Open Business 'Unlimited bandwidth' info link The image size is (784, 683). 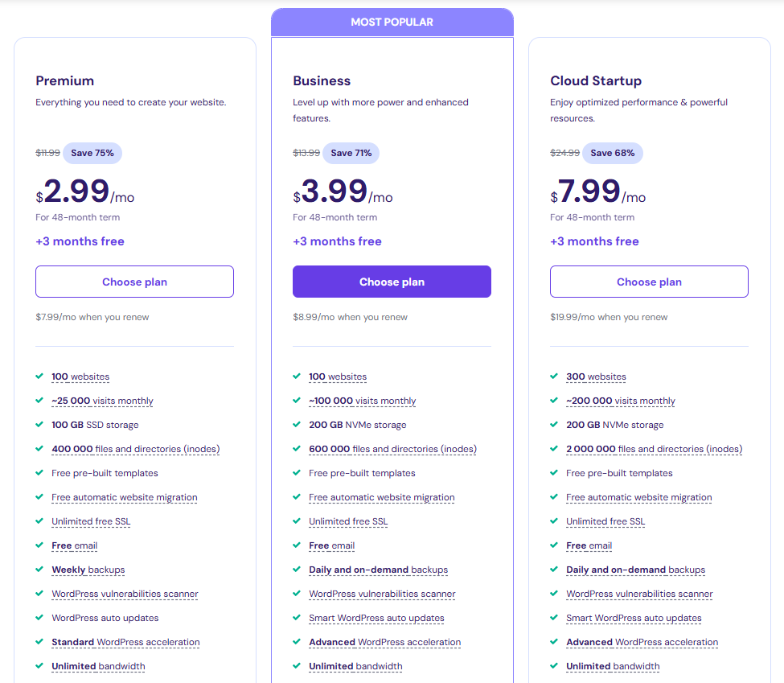(x=355, y=666)
